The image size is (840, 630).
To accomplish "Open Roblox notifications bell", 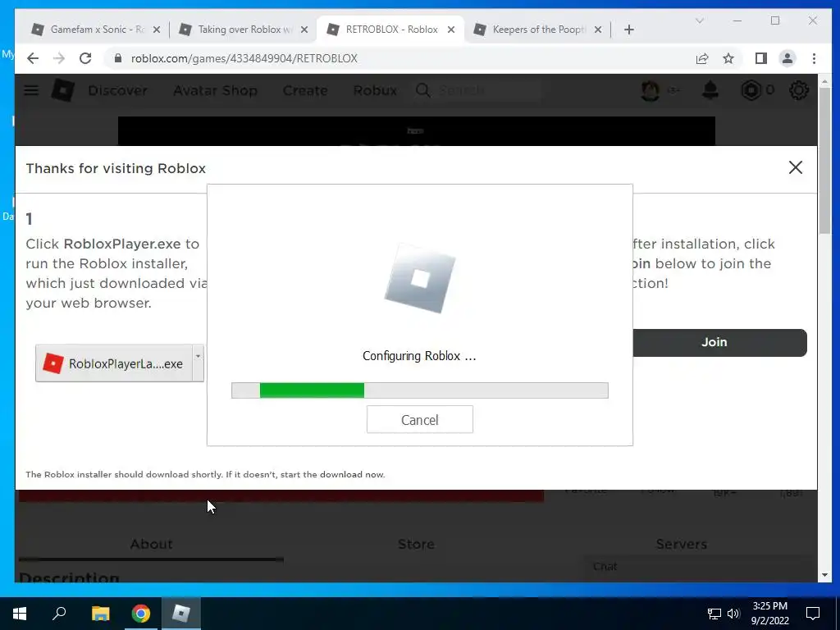I will pyautogui.click(x=710, y=90).
